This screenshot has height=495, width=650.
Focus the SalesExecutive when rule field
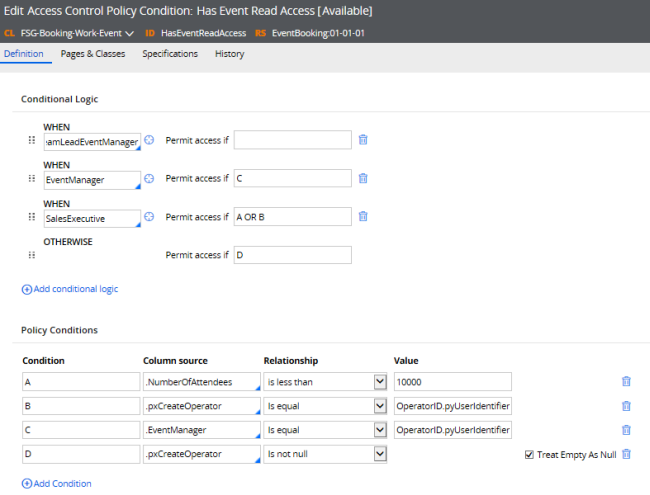click(x=92, y=218)
